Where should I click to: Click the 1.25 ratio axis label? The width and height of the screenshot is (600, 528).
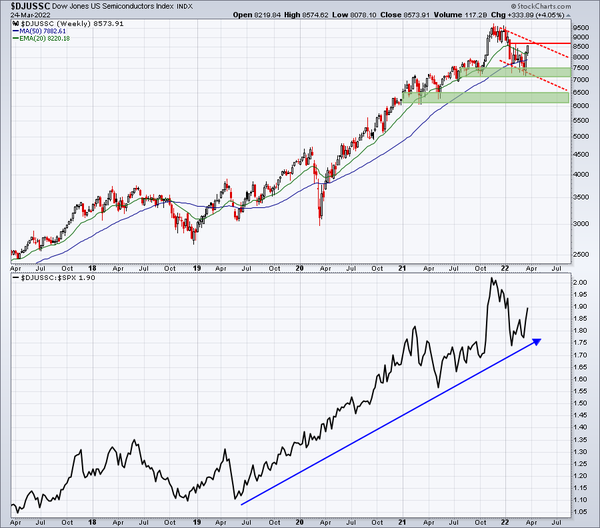pos(580,464)
